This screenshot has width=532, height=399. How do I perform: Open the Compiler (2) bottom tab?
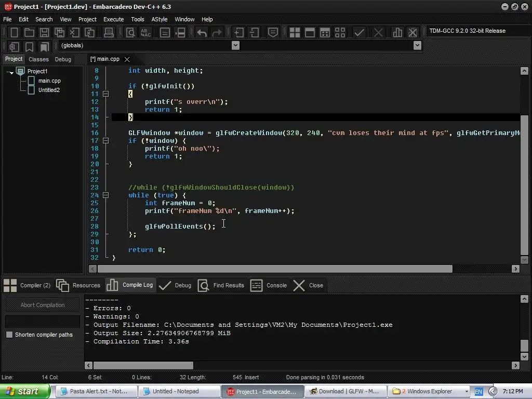[x=28, y=285]
